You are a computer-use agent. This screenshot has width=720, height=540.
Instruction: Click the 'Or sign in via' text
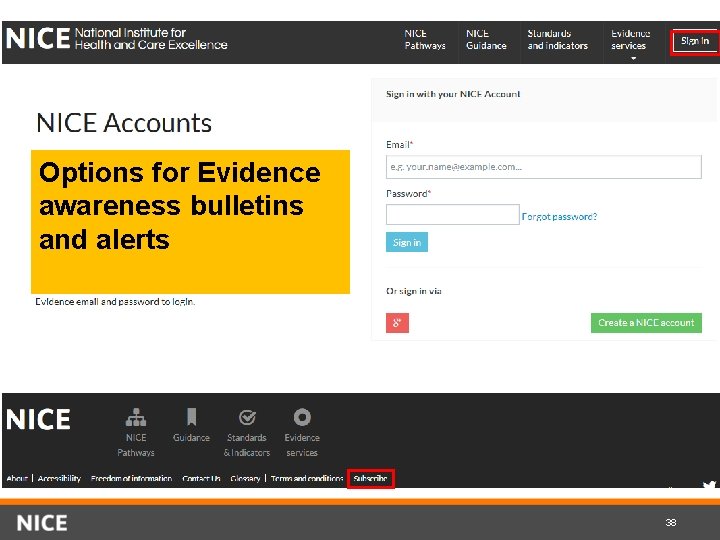pyautogui.click(x=414, y=291)
